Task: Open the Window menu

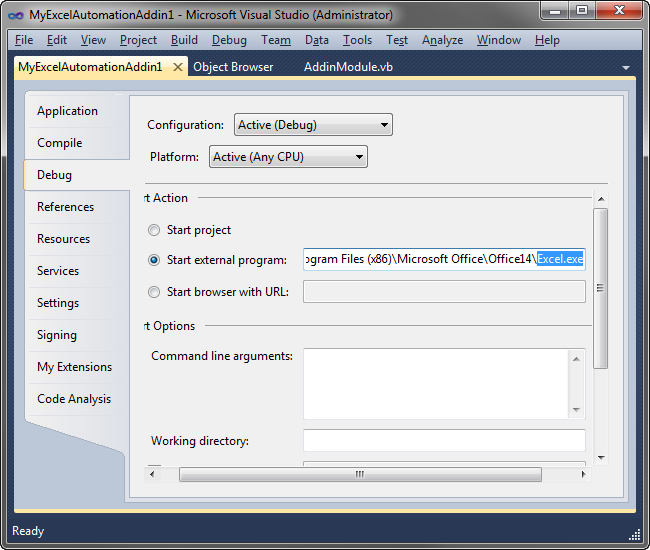Action: 499,40
